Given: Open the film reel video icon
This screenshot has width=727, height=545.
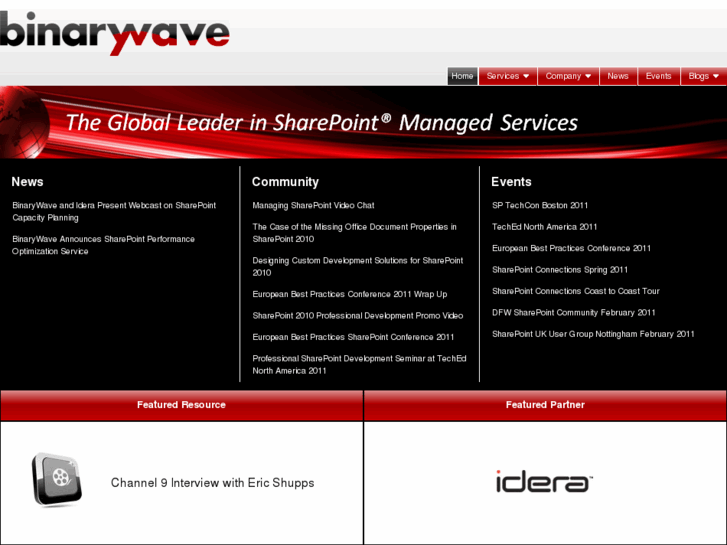Looking at the screenshot, I should (x=57, y=479).
